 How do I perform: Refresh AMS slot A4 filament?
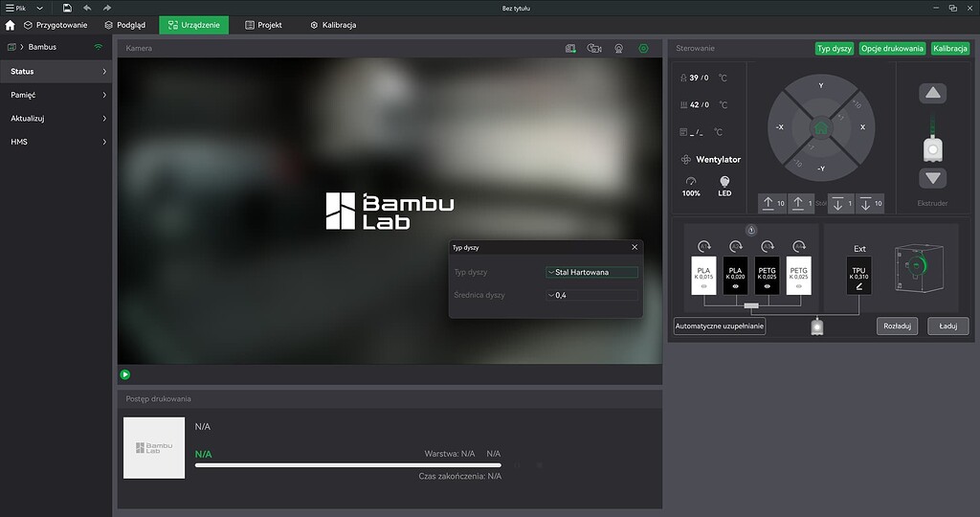click(x=799, y=246)
